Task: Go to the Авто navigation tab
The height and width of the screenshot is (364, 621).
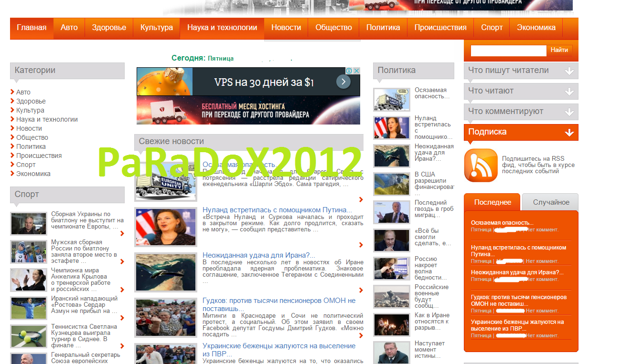Action: [69, 28]
